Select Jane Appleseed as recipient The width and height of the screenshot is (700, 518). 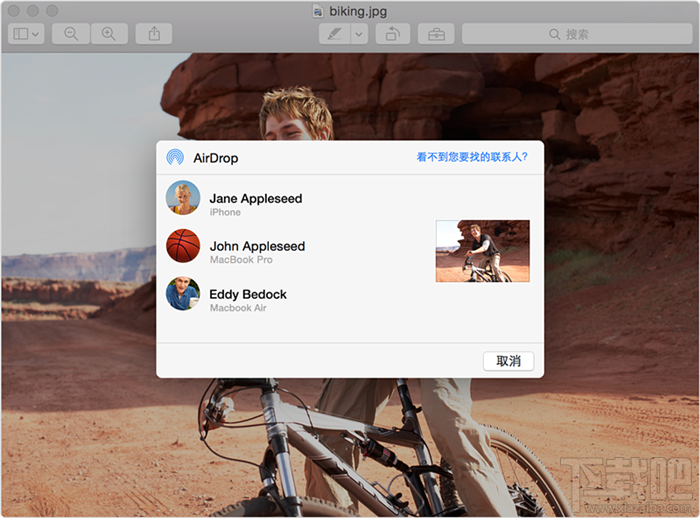click(256, 198)
